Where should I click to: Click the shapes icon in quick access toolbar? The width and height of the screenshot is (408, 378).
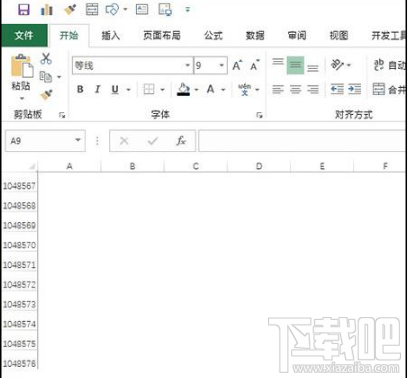click(112, 9)
